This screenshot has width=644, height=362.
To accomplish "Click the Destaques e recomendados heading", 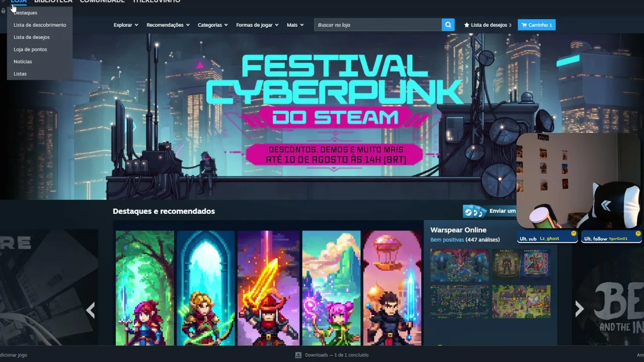I will [164, 211].
